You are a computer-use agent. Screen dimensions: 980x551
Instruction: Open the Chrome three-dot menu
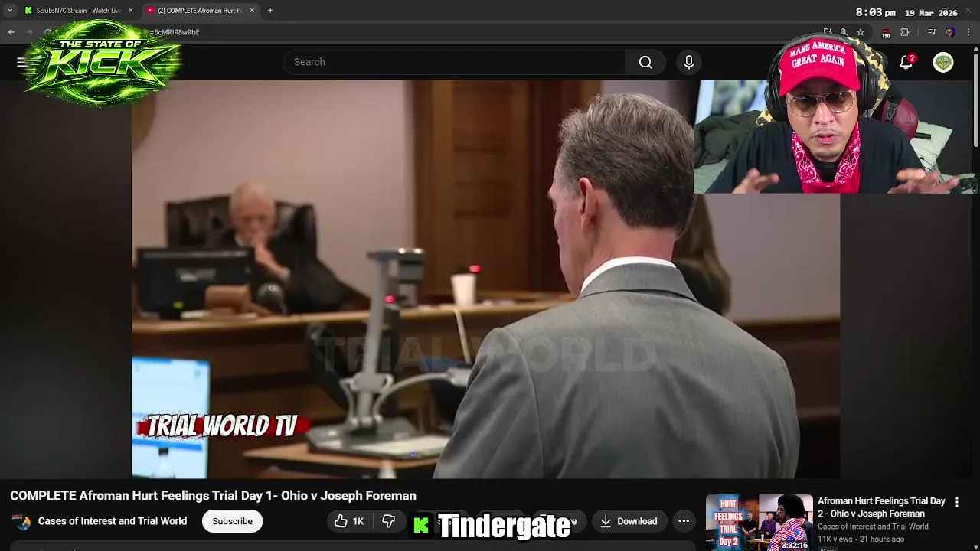(x=969, y=32)
